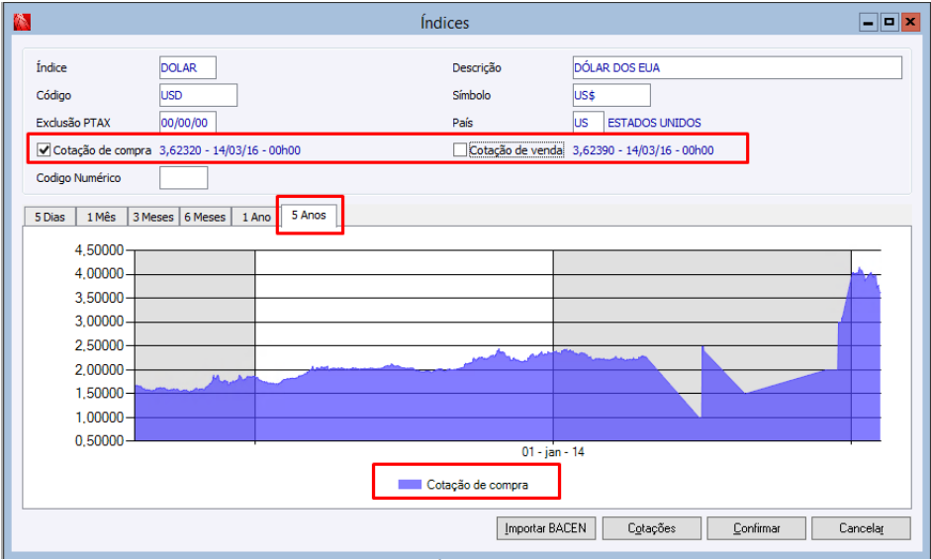931x560 pixels.
Task: Select the 5 Anos tab
Action: pos(309,215)
